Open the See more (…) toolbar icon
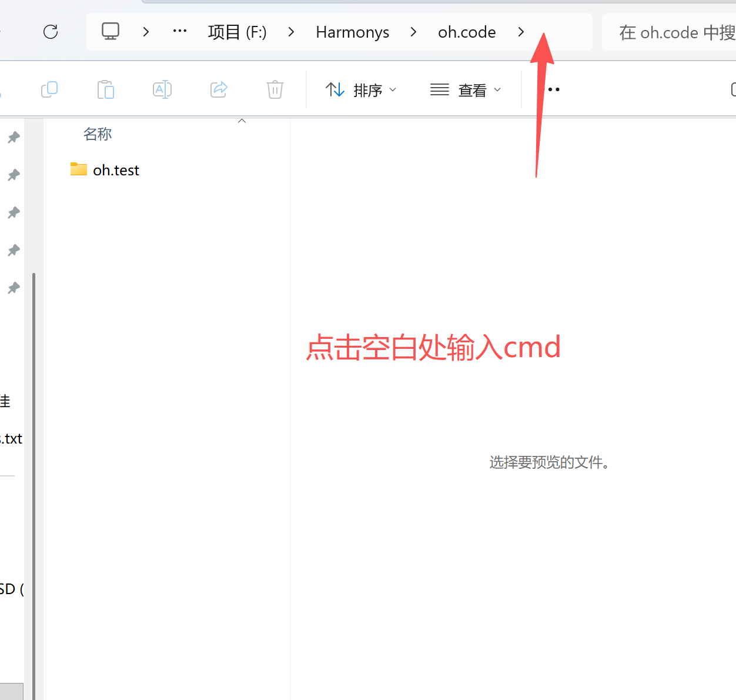This screenshot has height=700, width=736. coord(553,89)
